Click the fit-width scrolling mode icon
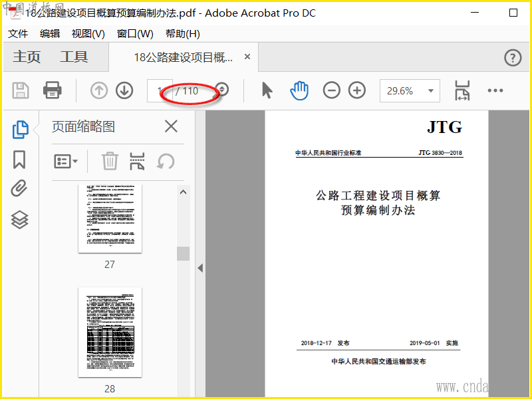 (462, 90)
